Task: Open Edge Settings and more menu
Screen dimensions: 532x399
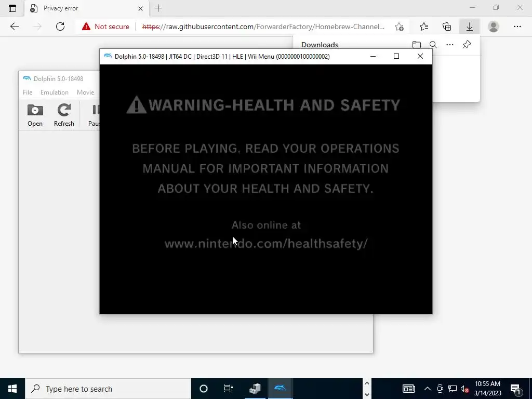Action: [517, 26]
